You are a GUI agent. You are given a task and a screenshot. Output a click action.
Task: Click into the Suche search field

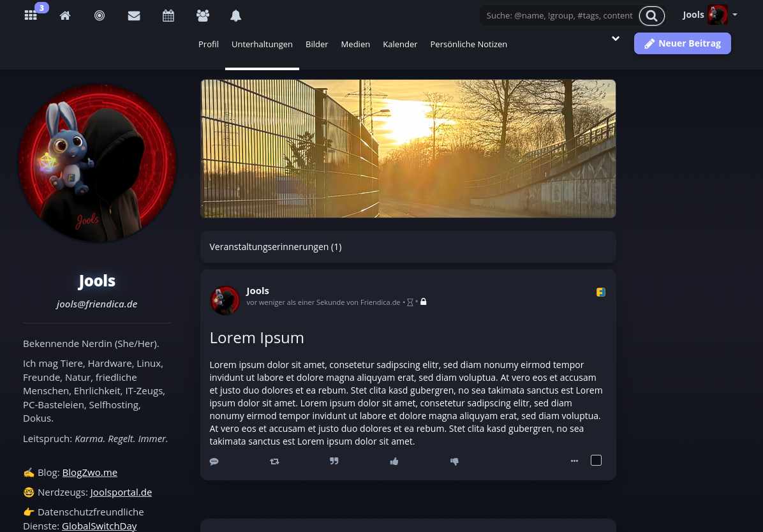pos(558,15)
